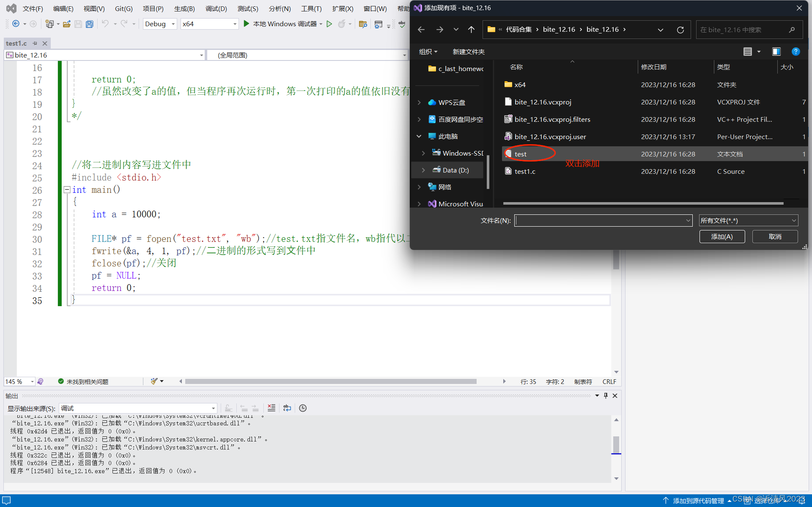812x507 pixels.
Task: Toggle the preview pane icon
Action: (776, 52)
